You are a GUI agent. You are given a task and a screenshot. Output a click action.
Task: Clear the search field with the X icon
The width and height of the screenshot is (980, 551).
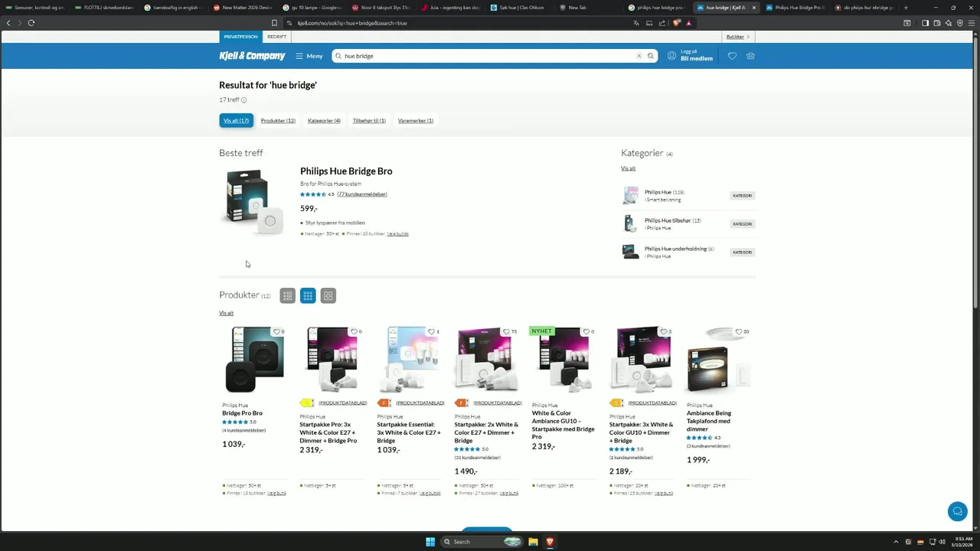639,56
